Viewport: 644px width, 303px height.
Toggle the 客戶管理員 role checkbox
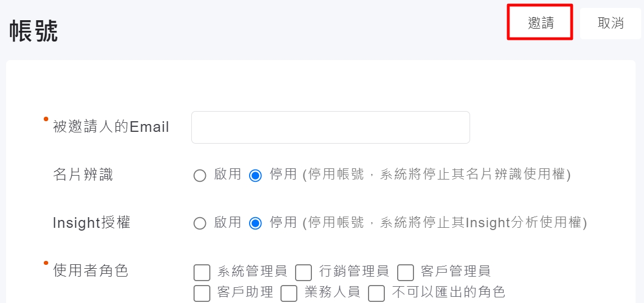point(405,273)
